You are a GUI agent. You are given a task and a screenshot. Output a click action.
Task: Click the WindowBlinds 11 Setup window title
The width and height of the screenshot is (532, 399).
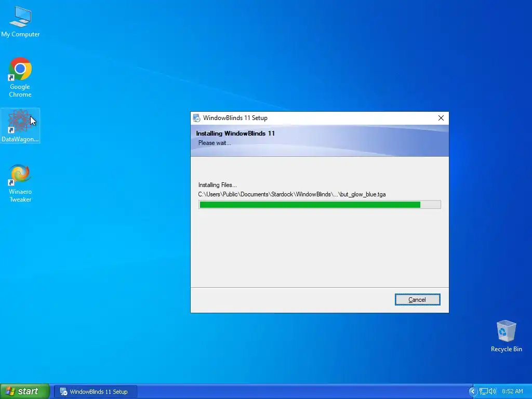(x=235, y=118)
